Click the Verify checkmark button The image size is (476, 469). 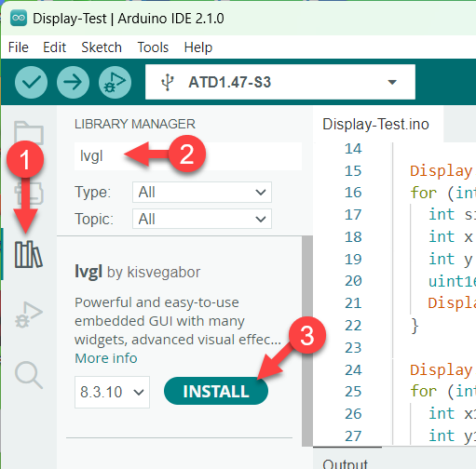[x=31, y=82]
